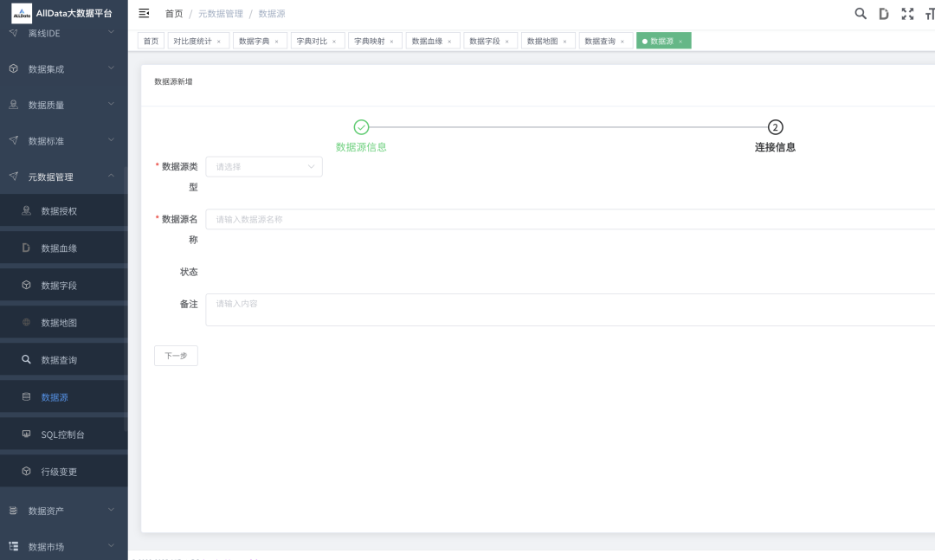The width and height of the screenshot is (935, 560).
Task: Open the 数据血缘 sidebar item
Action: coord(59,248)
